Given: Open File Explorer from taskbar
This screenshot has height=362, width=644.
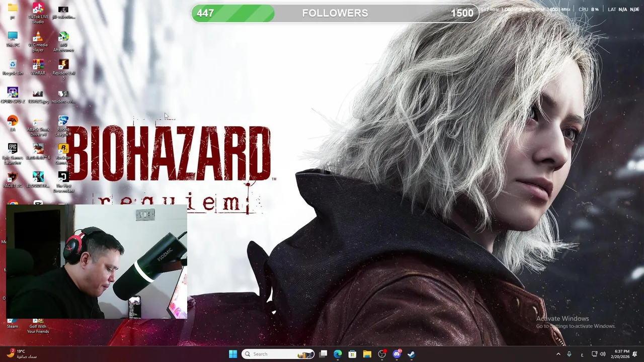Looking at the screenshot, I should click(x=367, y=354).
